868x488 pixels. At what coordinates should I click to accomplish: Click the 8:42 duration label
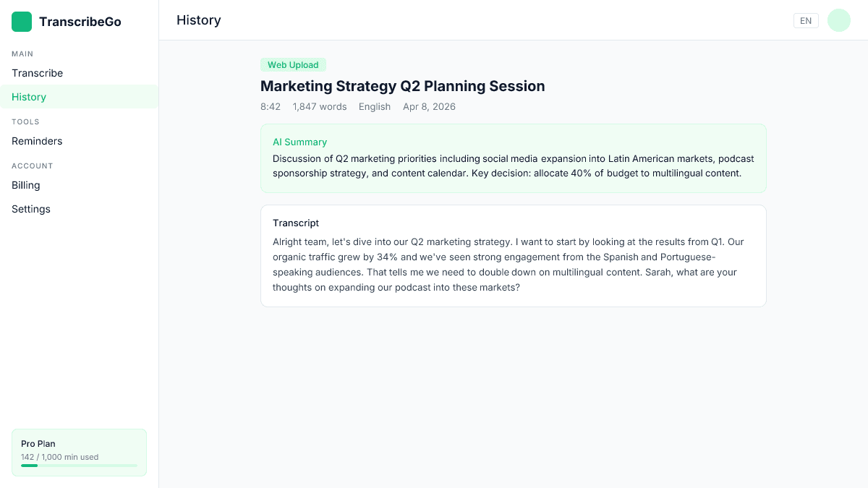(271, 107)
